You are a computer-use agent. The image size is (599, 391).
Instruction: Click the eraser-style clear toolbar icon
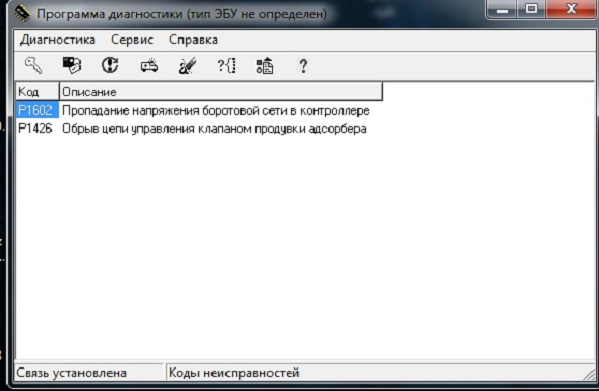coord(187,66)
